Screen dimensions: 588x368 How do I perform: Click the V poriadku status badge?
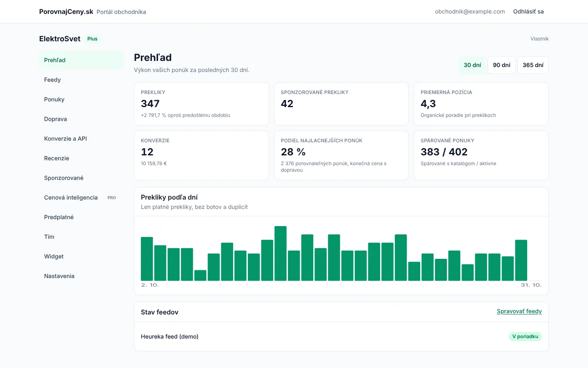(525, 337)
